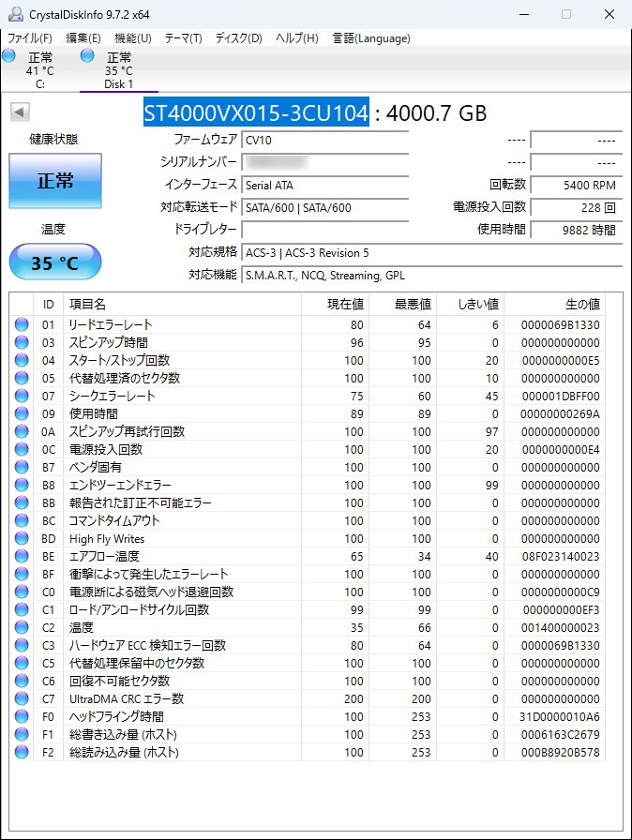Click status icon for ロード/アンロードサイクル回数 row
The image size is (632, 840).
tap(22, 609)
